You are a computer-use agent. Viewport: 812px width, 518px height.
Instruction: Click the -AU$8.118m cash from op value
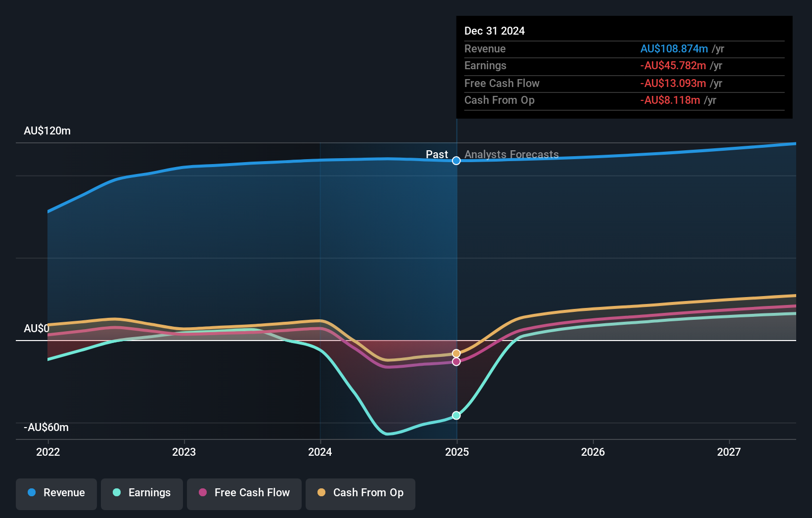[x=670, y=100]
